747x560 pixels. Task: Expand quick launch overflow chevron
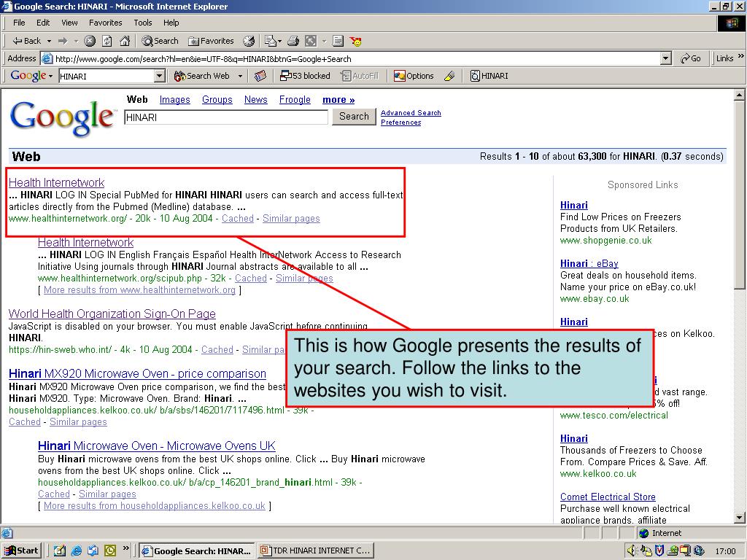[x=125, y=548]
